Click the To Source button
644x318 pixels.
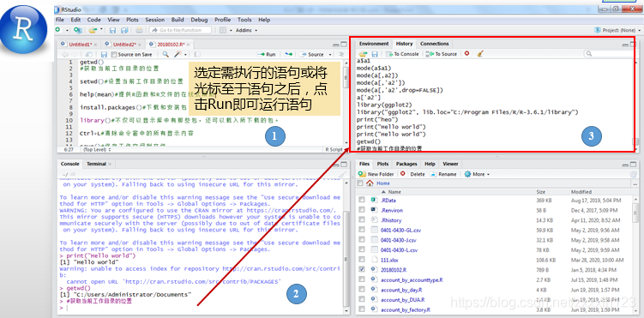[442, 54]
